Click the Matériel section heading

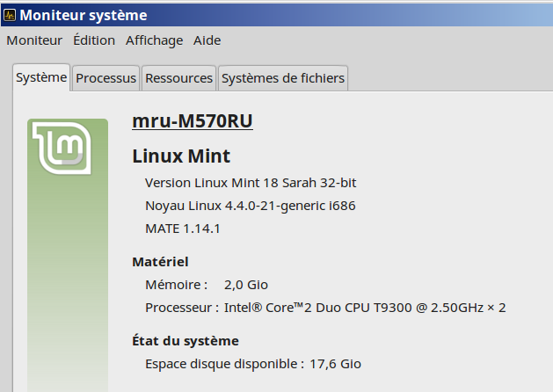(x=160, y=262)
